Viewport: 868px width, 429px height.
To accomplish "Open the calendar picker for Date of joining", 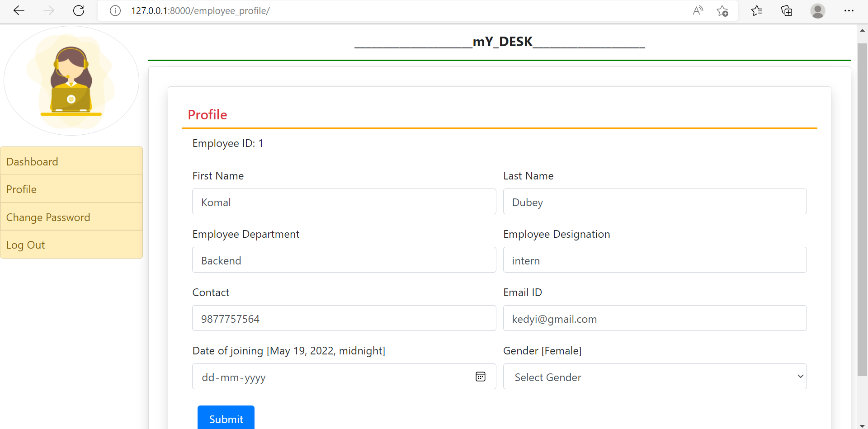I will pyautogui.click(x=481, y=376).
